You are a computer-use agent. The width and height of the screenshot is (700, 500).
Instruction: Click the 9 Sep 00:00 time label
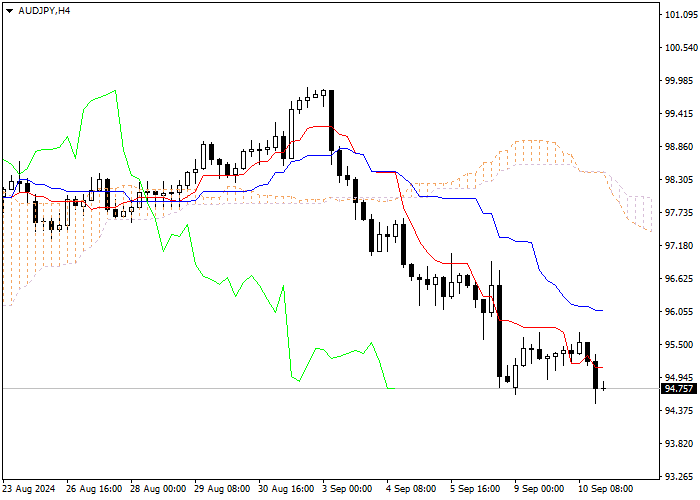coord(540,489)
